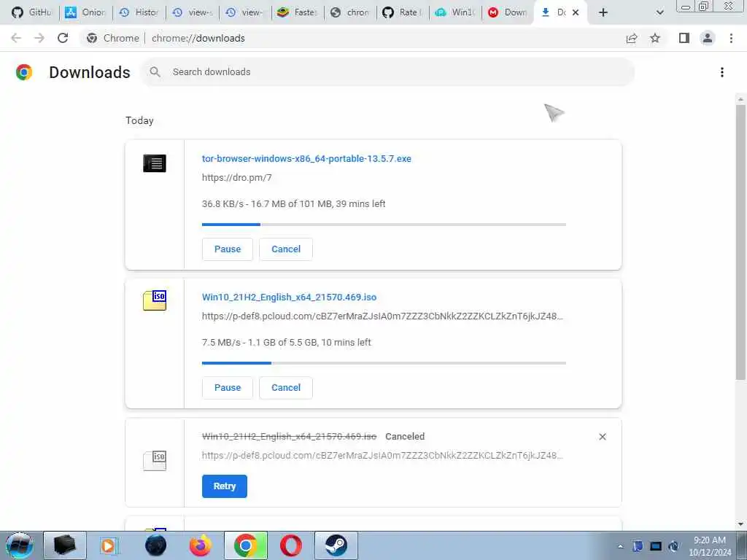The height and width of the screenshot is (560, 747).
Task: Open the Win10 pCloud tab
Action: [x=454, y=12]
